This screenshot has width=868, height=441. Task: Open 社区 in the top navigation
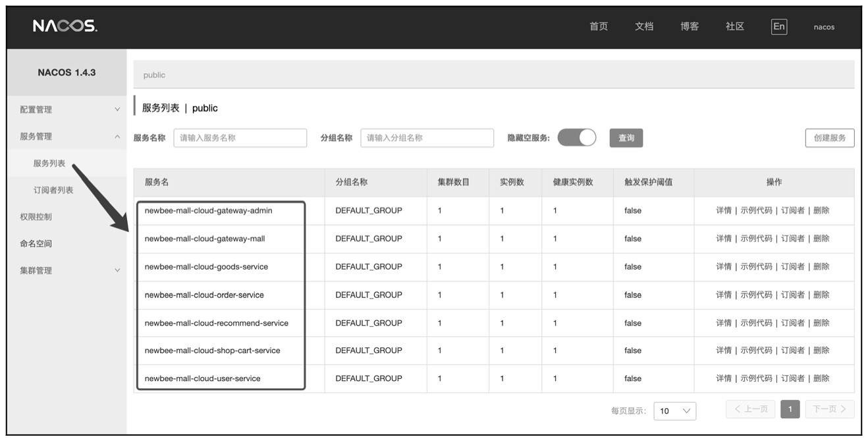(735, 26)
